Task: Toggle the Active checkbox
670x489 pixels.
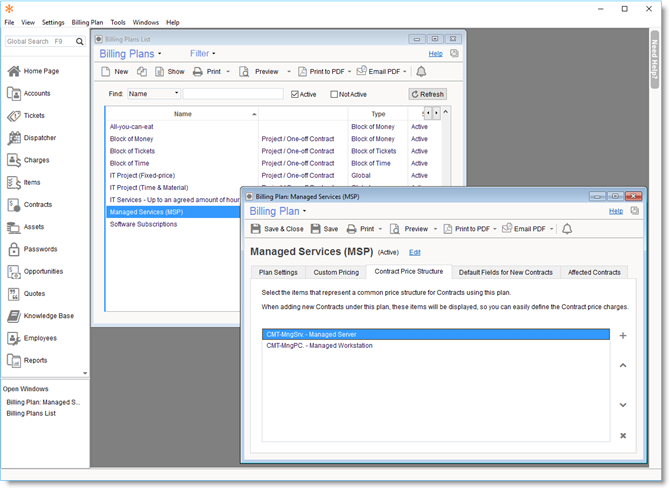Action: [x=295, y=94]
